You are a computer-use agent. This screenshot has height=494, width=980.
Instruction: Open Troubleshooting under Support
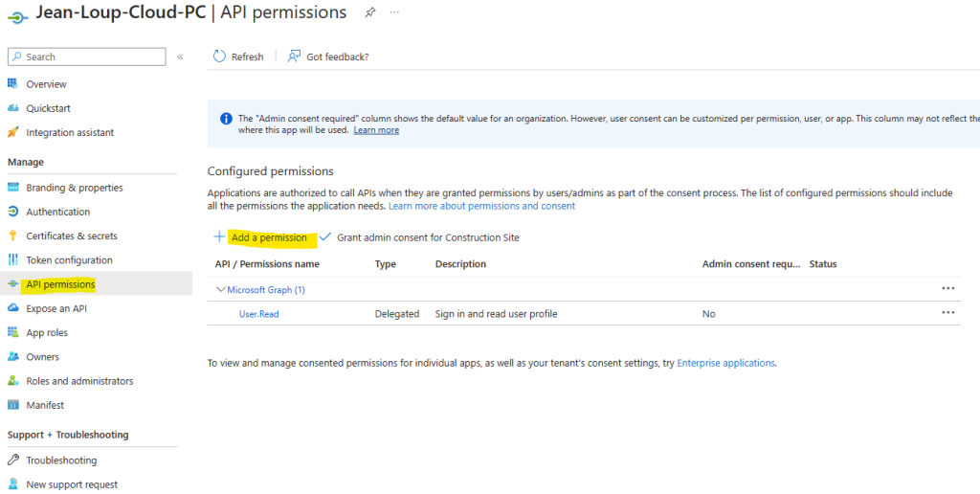[x=61, y=460]
